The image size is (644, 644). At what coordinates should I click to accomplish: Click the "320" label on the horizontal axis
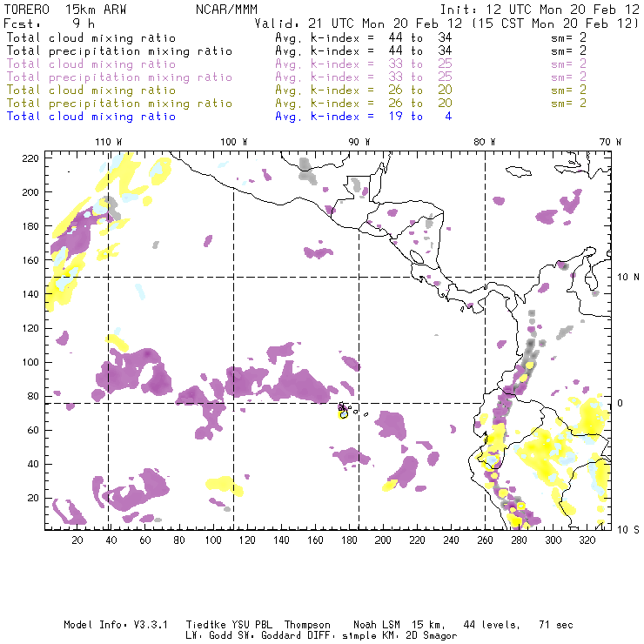tap(587, 540)
